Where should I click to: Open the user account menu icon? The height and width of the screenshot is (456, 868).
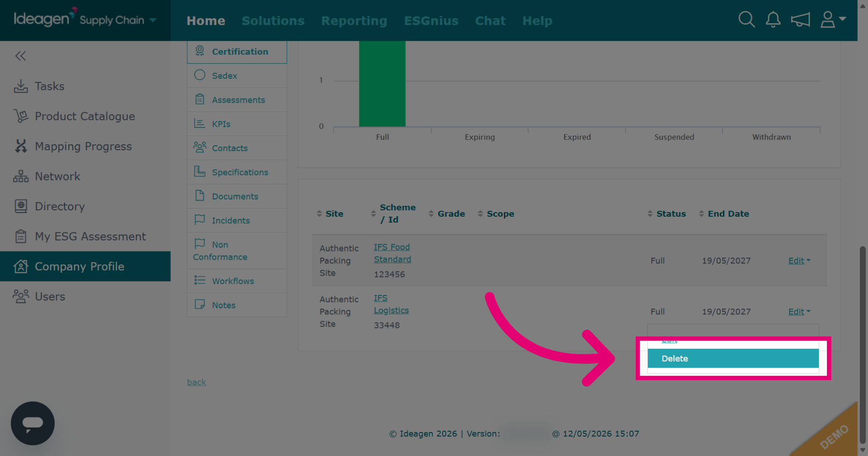click(833, 19)
